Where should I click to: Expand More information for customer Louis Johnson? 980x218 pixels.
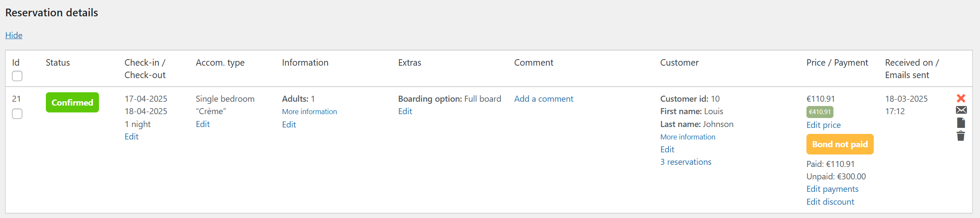click(x=687, y=137)
